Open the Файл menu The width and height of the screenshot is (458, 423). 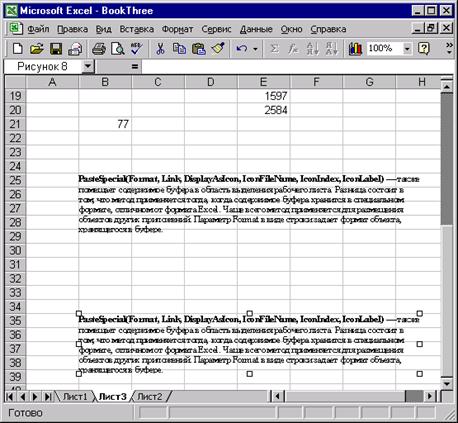tap(38, 29)
